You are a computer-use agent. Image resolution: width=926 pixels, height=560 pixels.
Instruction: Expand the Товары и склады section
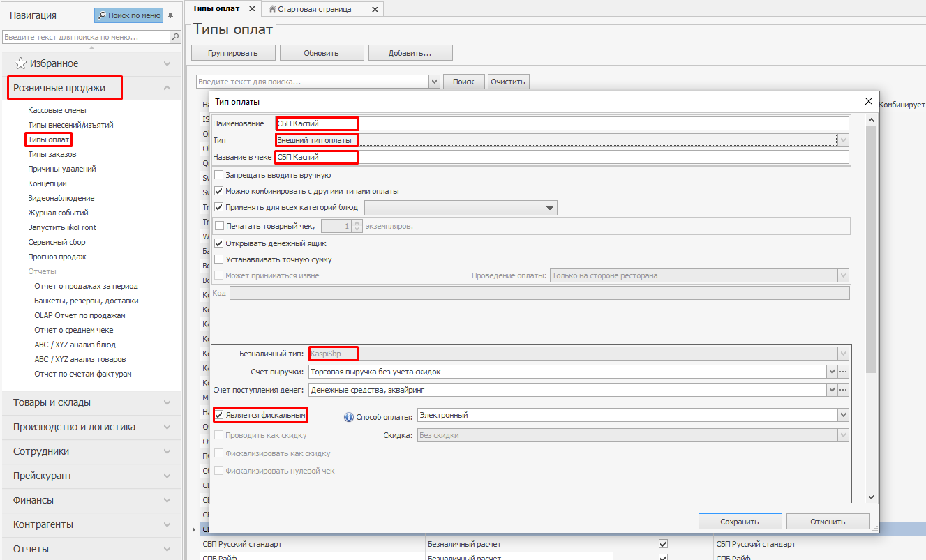167,402
